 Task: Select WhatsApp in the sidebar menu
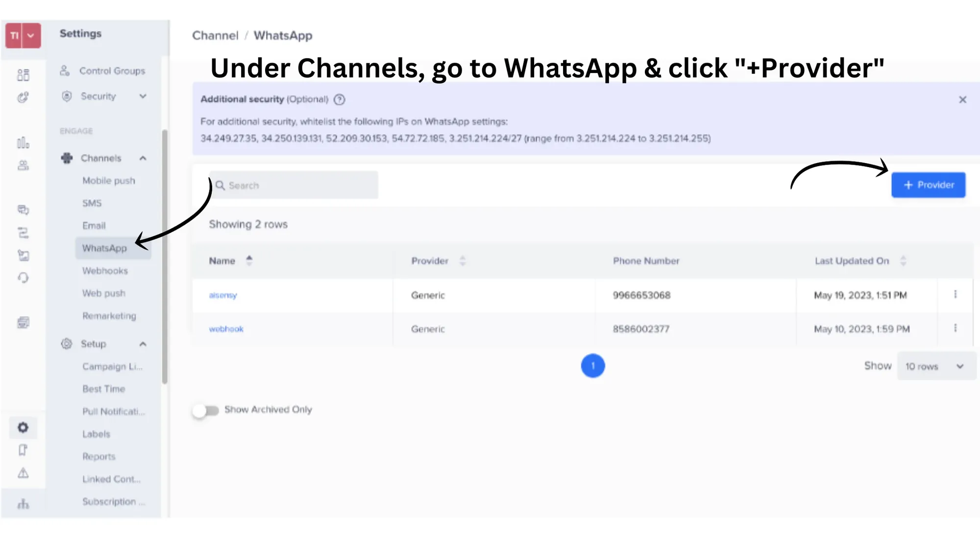click(x=106, y=248)
